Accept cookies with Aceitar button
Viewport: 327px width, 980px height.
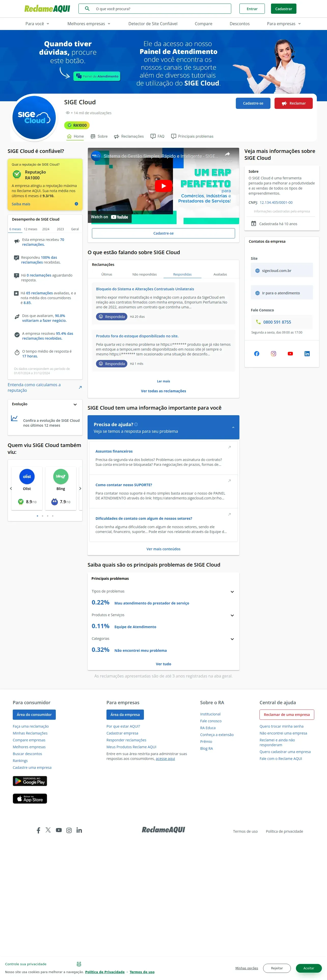[x=309, y=968]
